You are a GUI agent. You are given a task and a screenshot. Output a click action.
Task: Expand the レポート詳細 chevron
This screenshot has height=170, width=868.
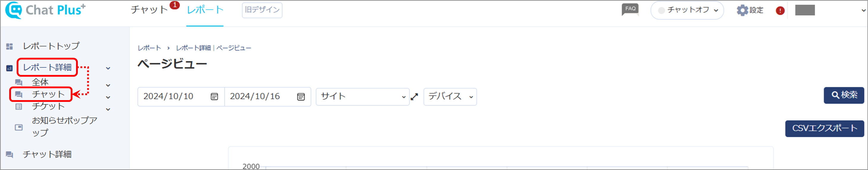[108, 68]
